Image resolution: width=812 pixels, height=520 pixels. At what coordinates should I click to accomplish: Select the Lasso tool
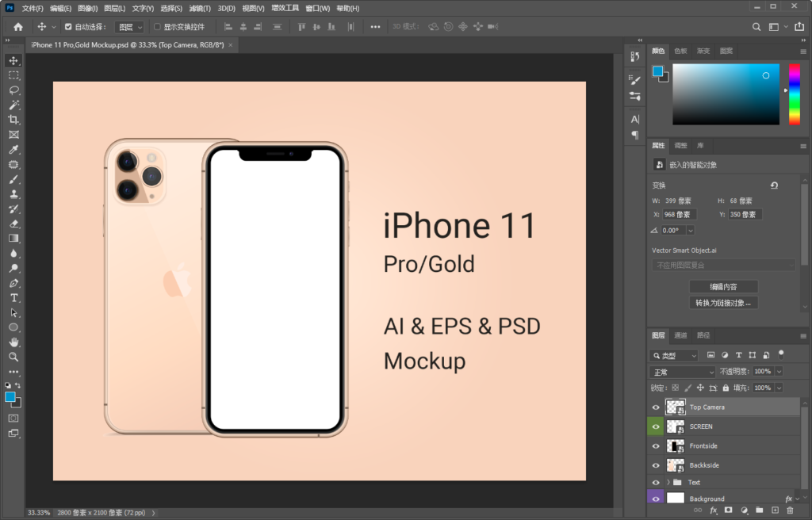(x=13, y=90)
